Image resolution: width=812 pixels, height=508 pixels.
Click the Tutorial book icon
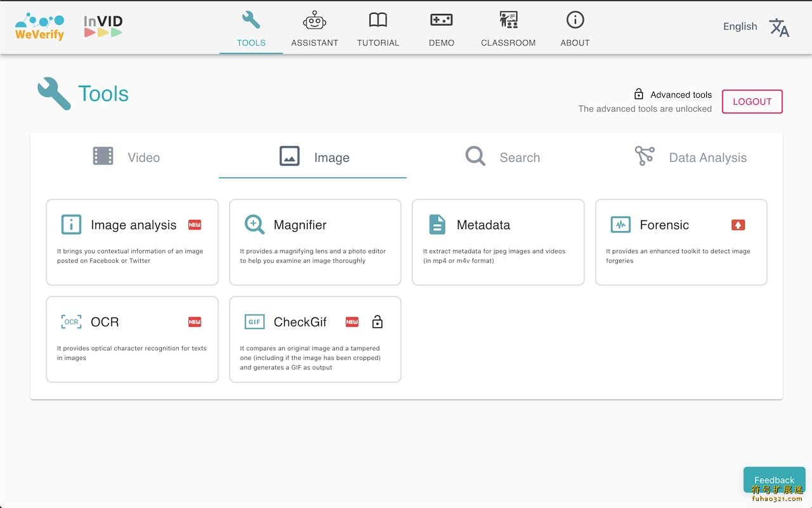coord(378,20)
